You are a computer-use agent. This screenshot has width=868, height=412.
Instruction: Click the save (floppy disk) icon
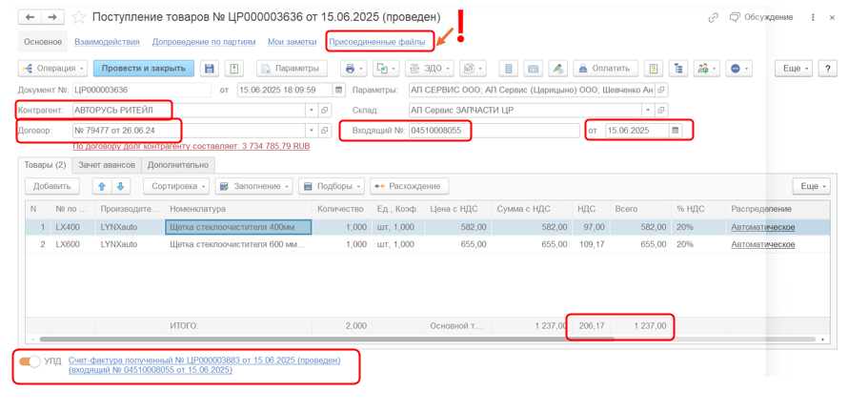click(x=210, y=69)
